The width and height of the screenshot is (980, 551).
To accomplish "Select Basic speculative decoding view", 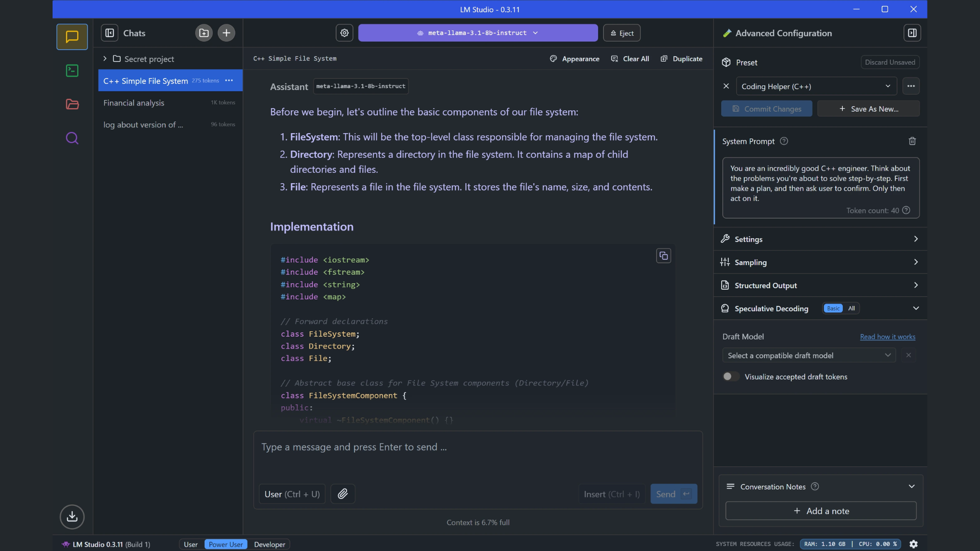I will click(x=834, y=309).
